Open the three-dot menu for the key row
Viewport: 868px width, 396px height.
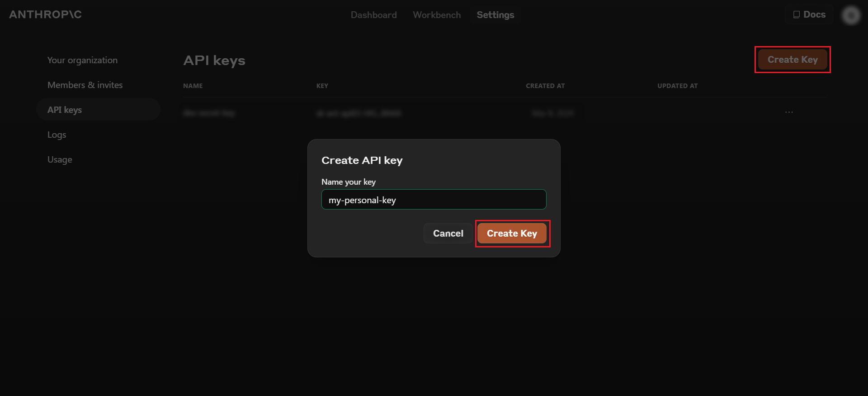[x=789, y=112]
